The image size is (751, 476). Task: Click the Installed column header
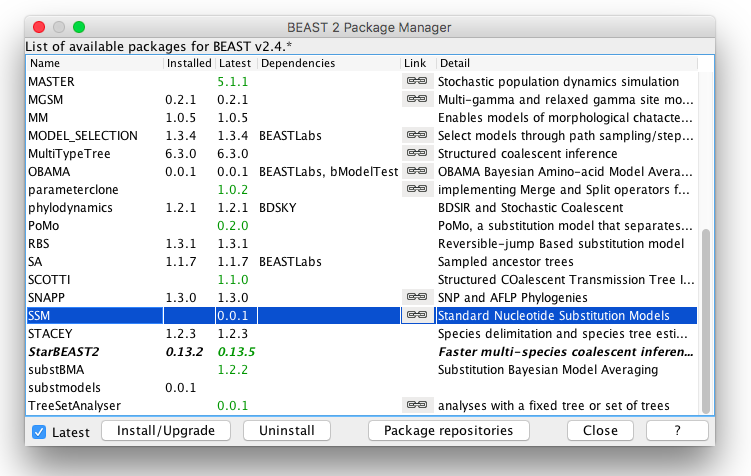(189, 63)
